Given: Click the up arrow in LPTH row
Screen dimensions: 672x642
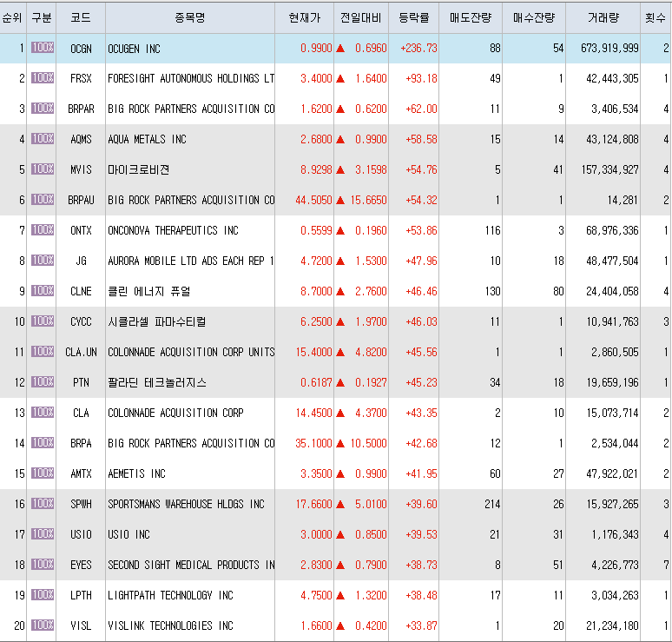Looking at the screenshot, I should [340, 596].
